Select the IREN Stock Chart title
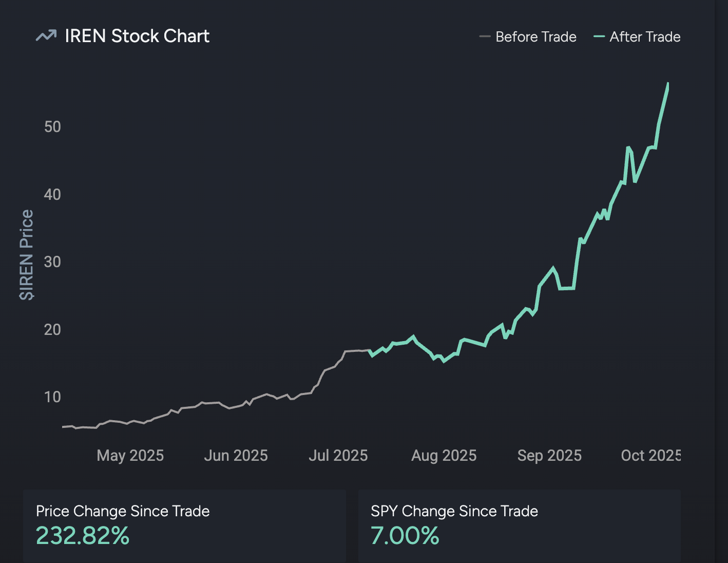The height and width of the screenshot is (563, 728). coord(137,35)
